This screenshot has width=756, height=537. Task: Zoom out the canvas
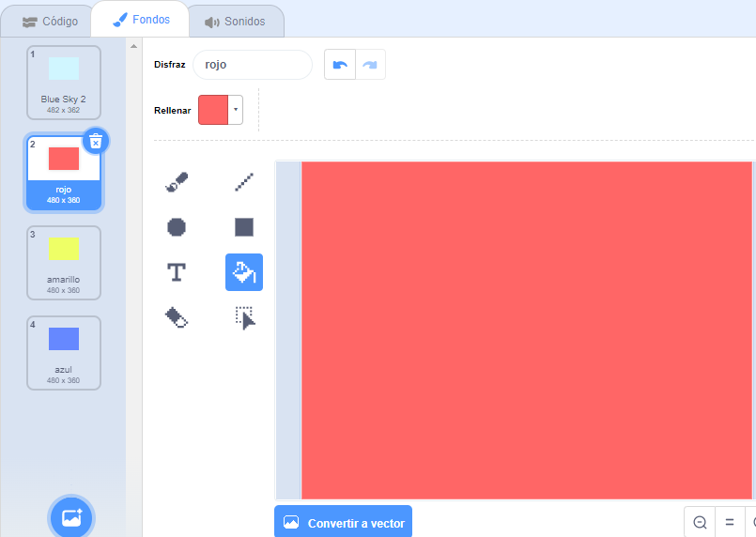pyautogui.click(x=700, y=522)
